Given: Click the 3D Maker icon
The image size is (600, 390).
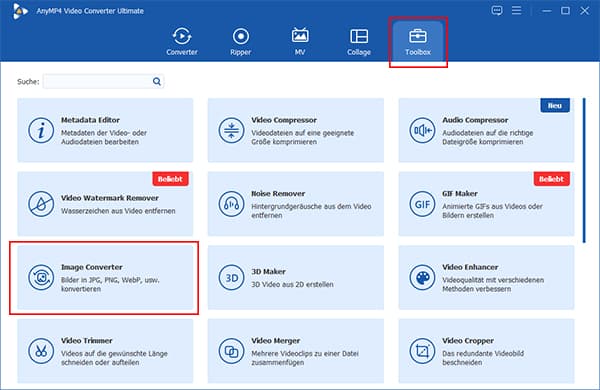Looking at the screenshot, I should (x=231, y=277).
